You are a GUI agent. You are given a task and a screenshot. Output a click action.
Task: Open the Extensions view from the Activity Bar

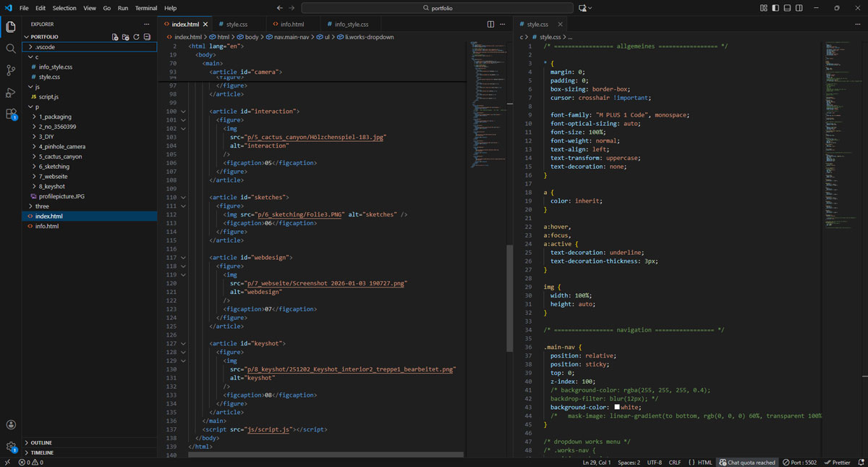[10, 114]
